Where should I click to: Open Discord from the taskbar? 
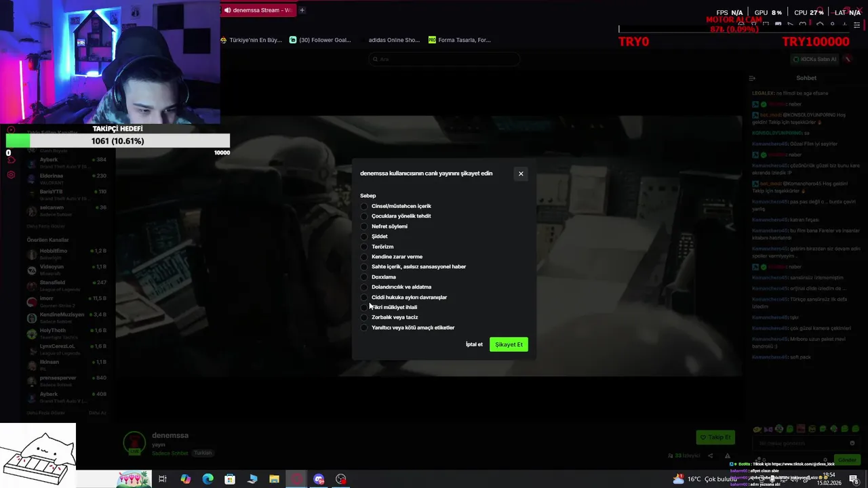pyautogui.click(x=319, y=479)
